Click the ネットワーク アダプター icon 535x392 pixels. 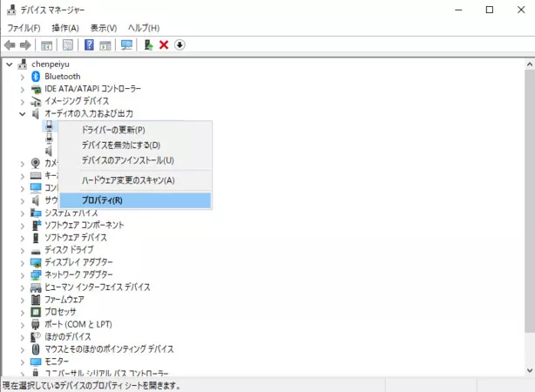36,275
